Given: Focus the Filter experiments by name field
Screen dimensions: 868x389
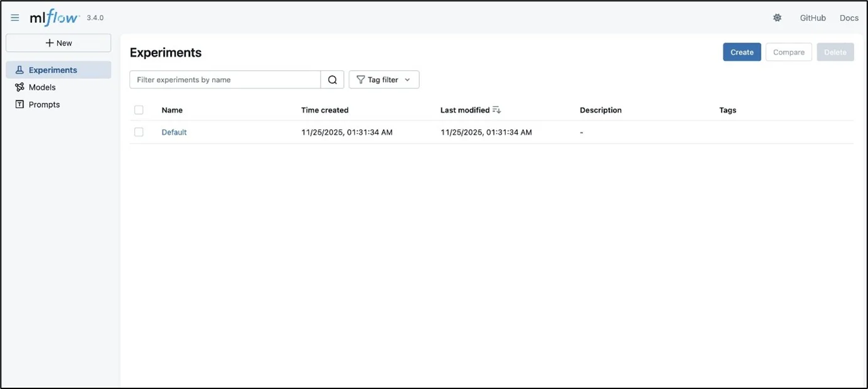Looking at the screenshot, I should (225, 80).
